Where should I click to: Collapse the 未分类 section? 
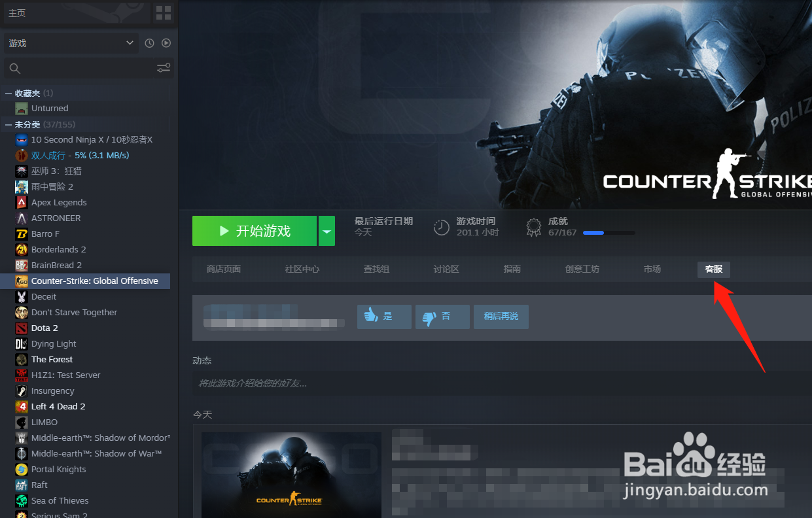9,124
